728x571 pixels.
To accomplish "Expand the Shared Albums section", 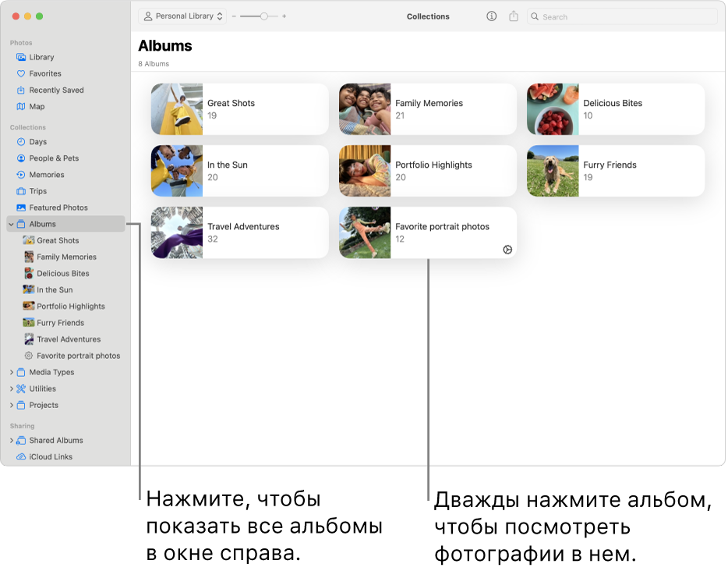I will 11,441.
